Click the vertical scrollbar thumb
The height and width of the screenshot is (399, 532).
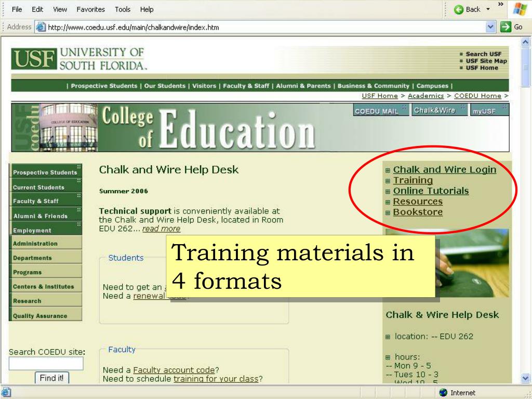[x=525, y=67]
